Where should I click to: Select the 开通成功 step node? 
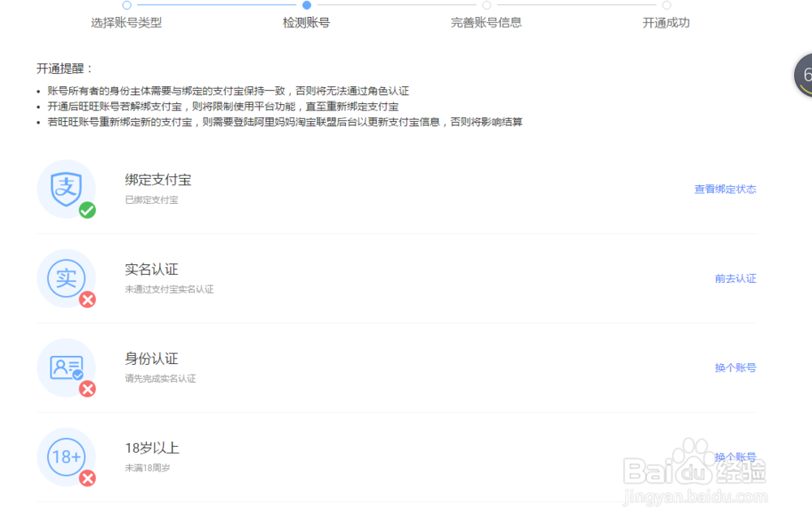(x=665, y=5)
